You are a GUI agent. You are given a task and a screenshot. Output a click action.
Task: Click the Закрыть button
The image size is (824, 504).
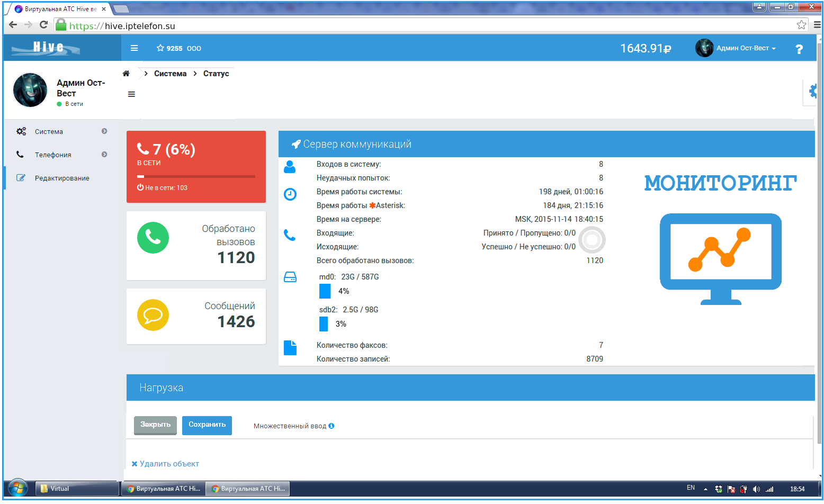click(x=155, y=425)
